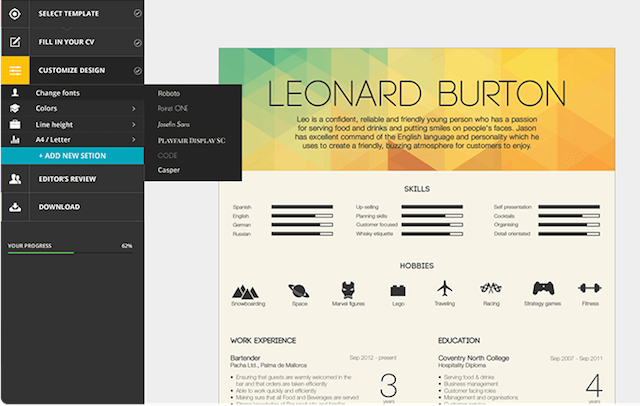Screen dimensions: 640x406
Task: Click the Planning skills level bar
Action: click(432, 216)
